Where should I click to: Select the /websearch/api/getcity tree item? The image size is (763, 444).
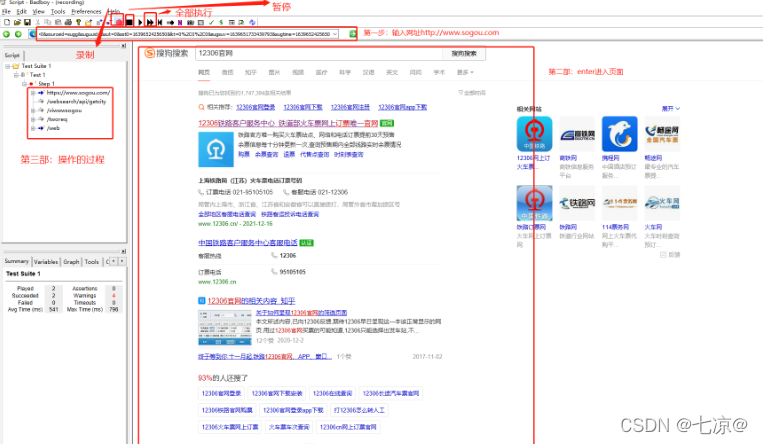(x=76, y=101)
